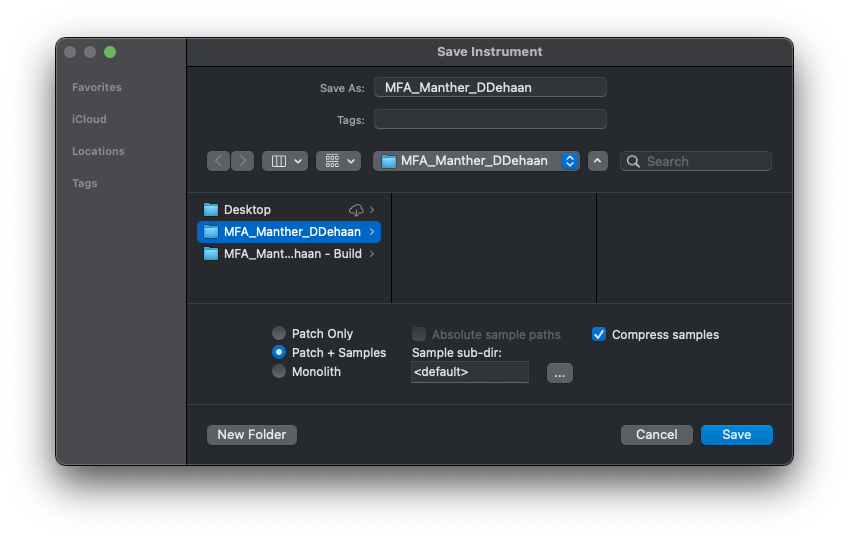The image size is (849, 539).
Task: Open the MFA_Manther_DDehaan location popup menu
Action: click(476, 161)
